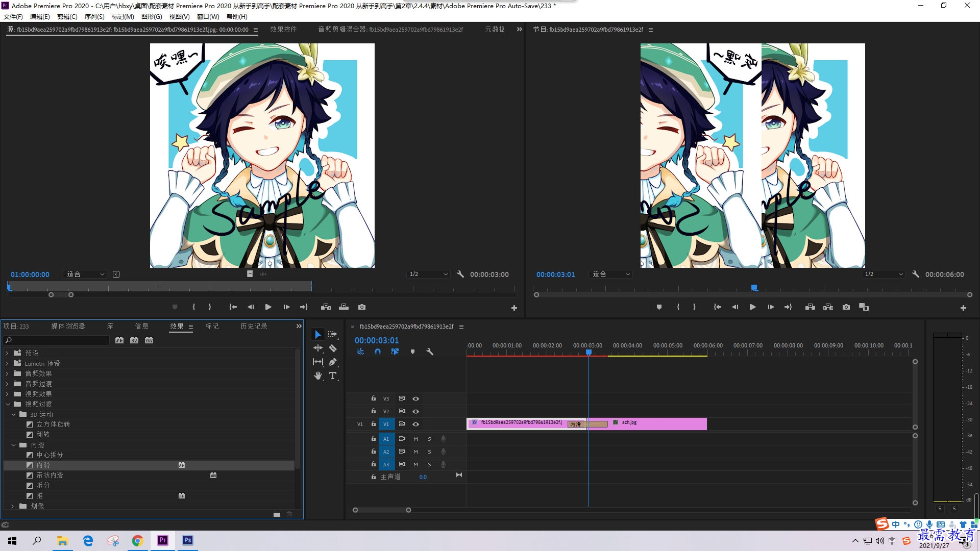Filter accelerated effects in Effects panel
Screen dimensions: 980x551
point(119,340)
